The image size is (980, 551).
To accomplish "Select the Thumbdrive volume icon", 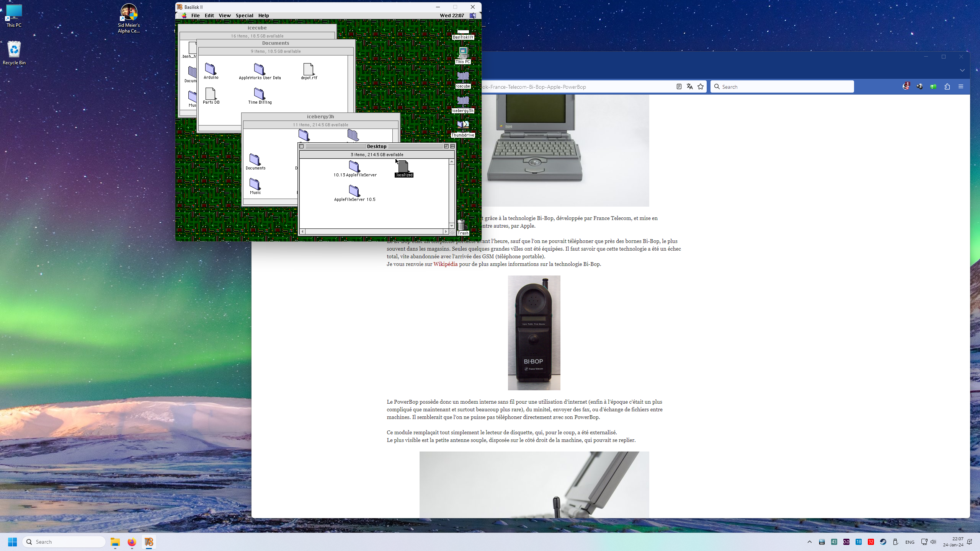I will pyautogui.click(x=463, y=129).
